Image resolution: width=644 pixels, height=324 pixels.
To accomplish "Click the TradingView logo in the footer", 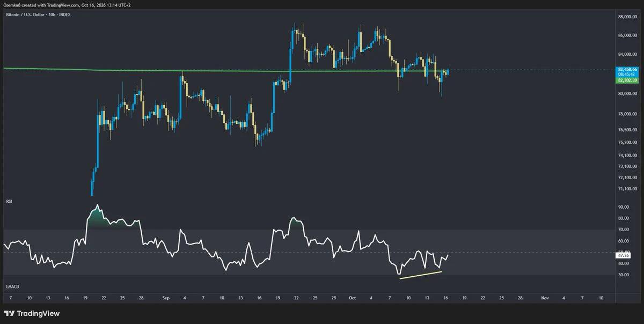I will pos(32,313).
